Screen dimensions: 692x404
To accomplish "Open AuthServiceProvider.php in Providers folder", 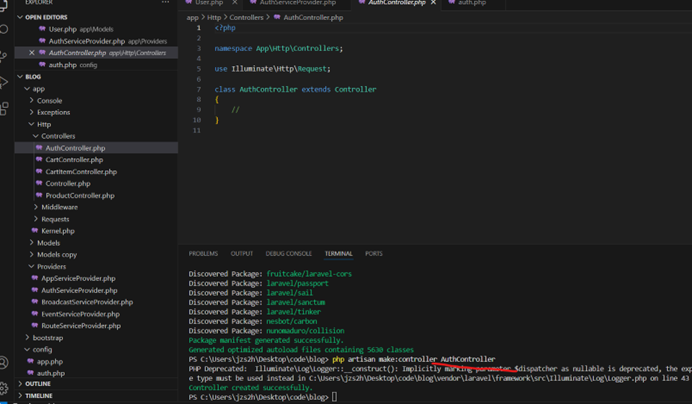I will (97, 291).
